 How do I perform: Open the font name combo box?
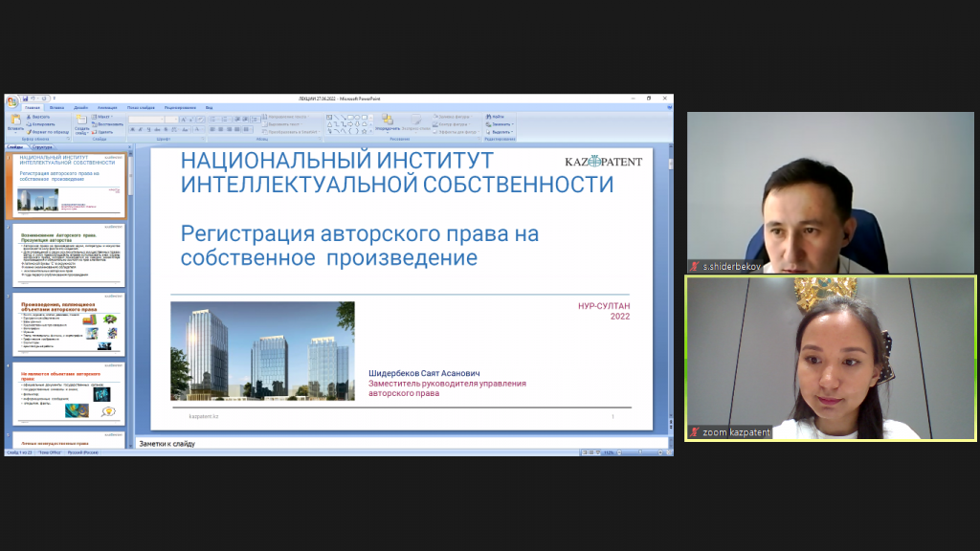click(153, 119)
